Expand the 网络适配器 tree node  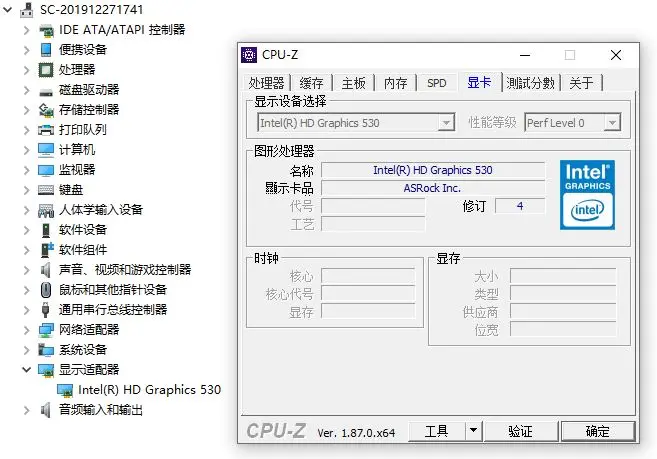click(27, 330)
